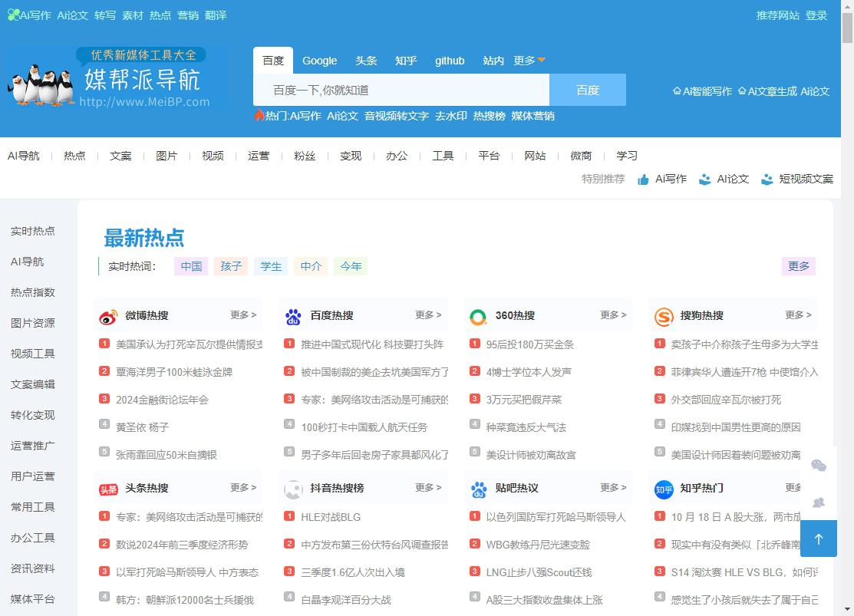
Task: Switch to the 头条 search tab
Action: pos(366,61)
